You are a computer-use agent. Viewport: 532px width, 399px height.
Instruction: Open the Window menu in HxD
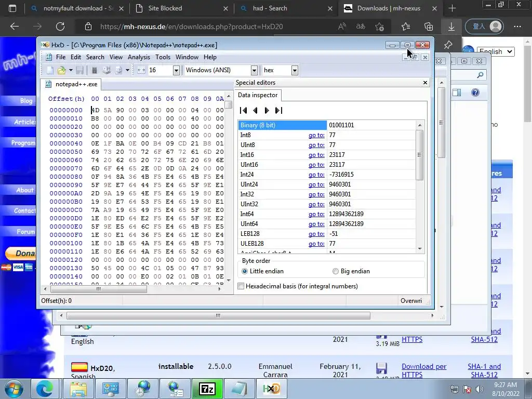click(x=187, y=57)
